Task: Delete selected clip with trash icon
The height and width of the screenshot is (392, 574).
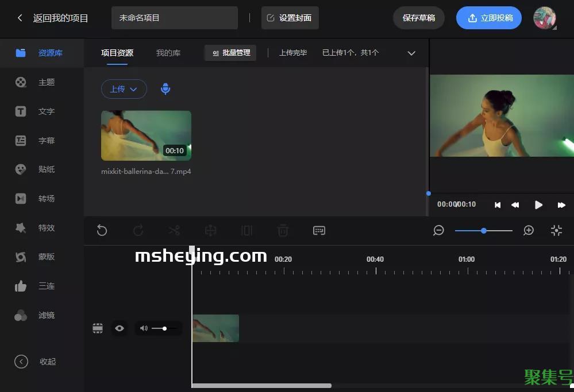Action: [283, 231]
